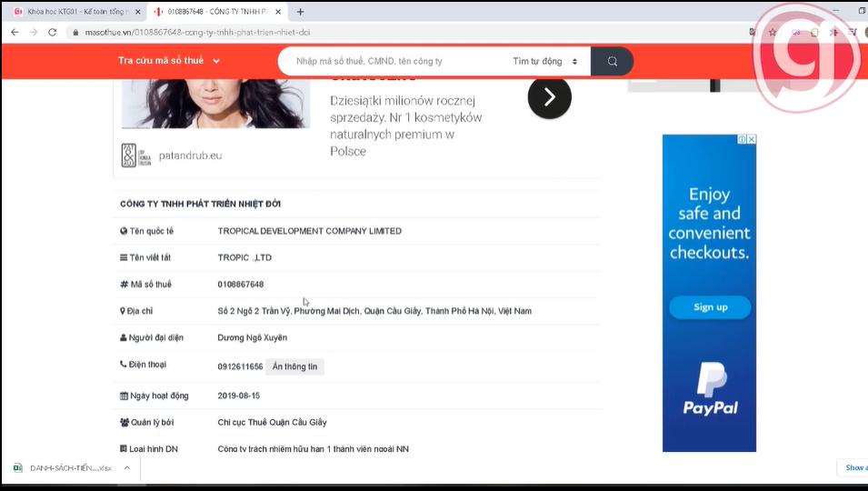The width and height of the screenshot is (868, 491).
Task: Click the tax code search input field
Action: pyautogui.click(x=393, y=62)
